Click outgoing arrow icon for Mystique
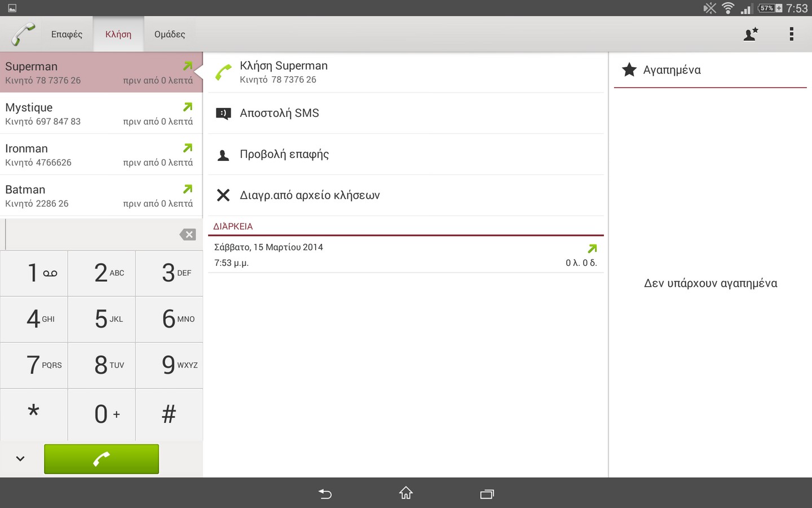The width and height of the screenshot is (812, 508). 188,107
